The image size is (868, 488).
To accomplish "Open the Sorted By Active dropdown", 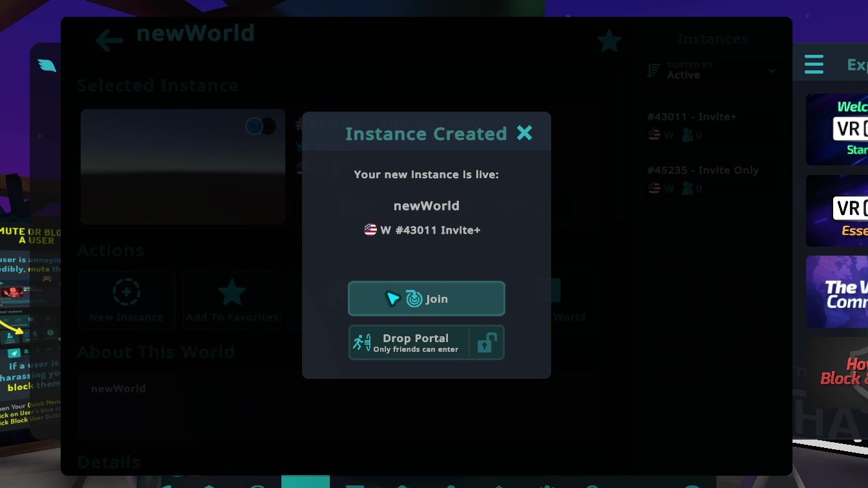I will click(x=712, y=70).
